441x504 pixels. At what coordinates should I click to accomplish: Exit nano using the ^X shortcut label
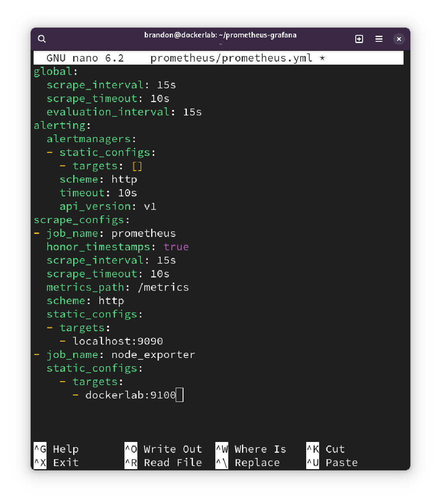click(x=40, y=463)
